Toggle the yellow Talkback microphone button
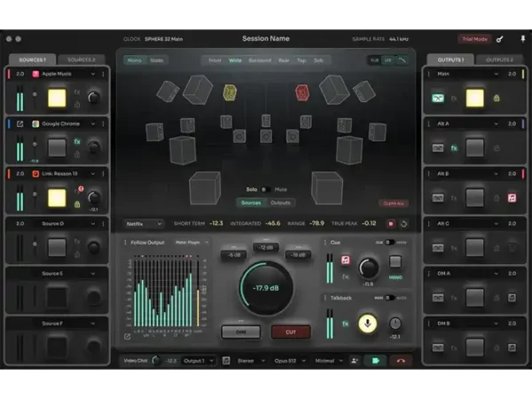 pos(367,324)
